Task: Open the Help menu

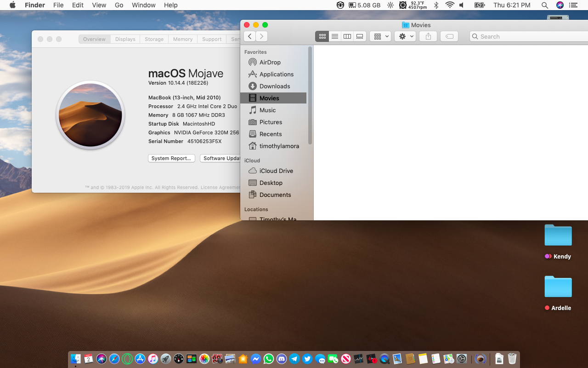Action: tap(170, 5)
